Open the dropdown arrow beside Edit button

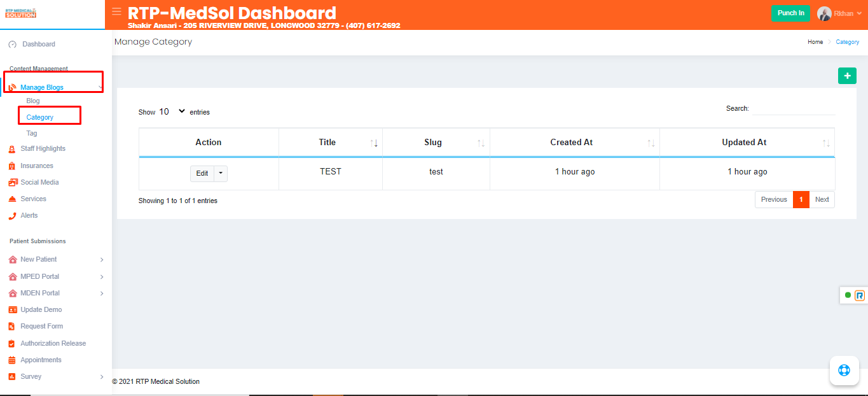pyautogui.click(x=220, y=173)
